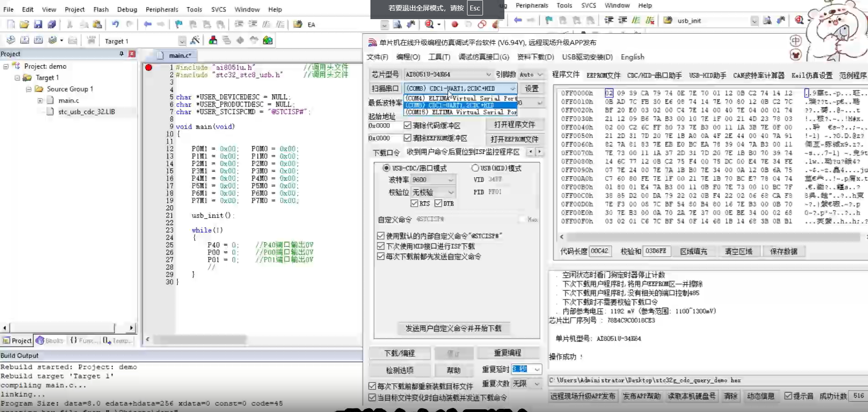Collapse the Source Group 1 tree node

[29, 89]
